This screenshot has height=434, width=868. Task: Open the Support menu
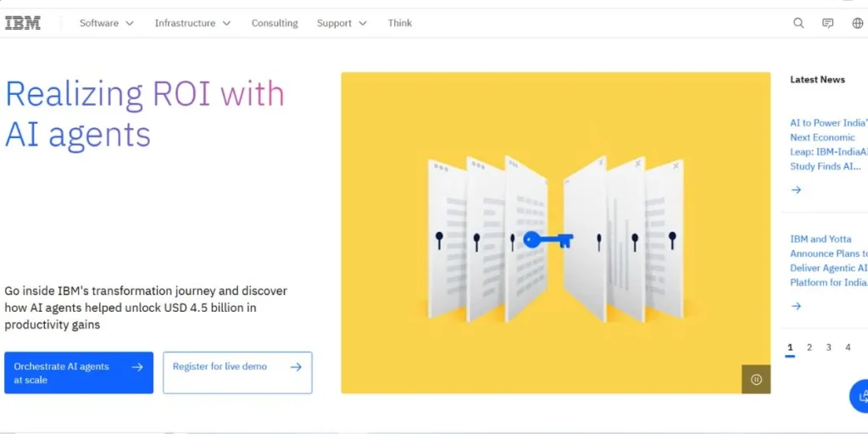point(342,23)
